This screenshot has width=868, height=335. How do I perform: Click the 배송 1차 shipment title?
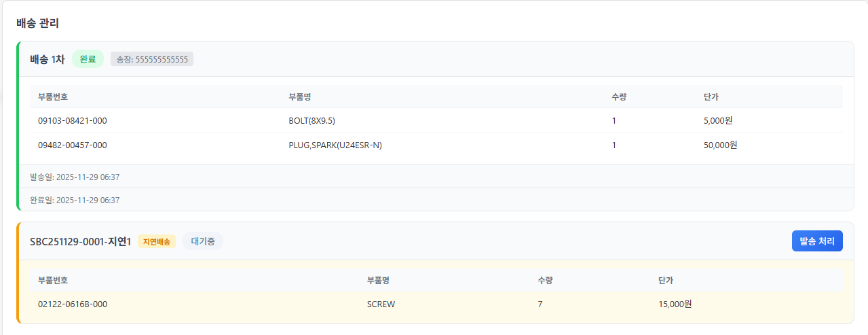tap(48, 59)
